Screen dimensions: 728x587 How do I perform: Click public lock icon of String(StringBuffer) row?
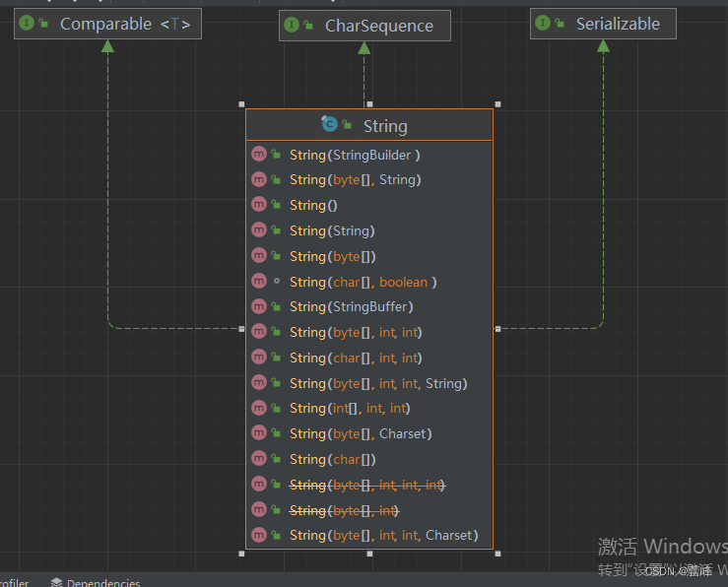point(276,305)
